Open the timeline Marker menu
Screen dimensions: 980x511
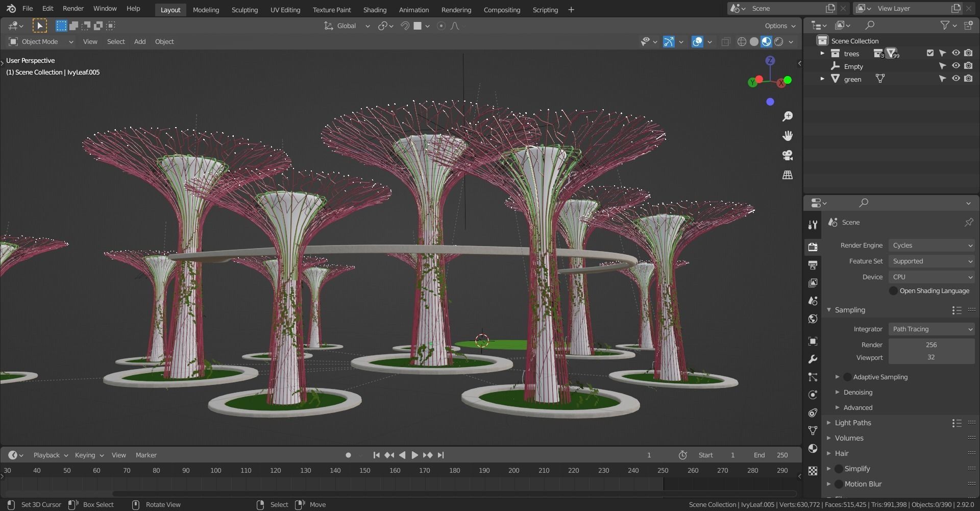coord(146,455)
